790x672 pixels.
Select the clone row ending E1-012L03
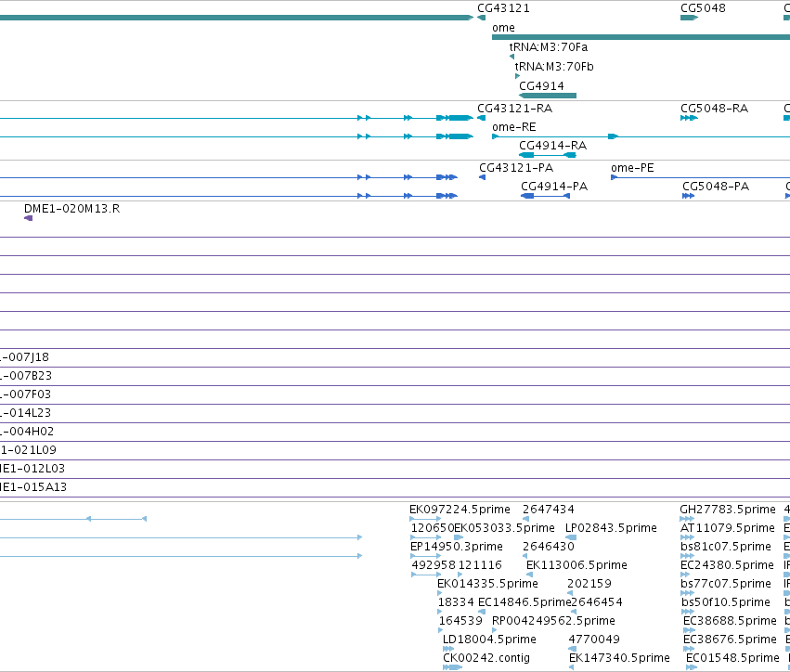click(x=32, y=469)
